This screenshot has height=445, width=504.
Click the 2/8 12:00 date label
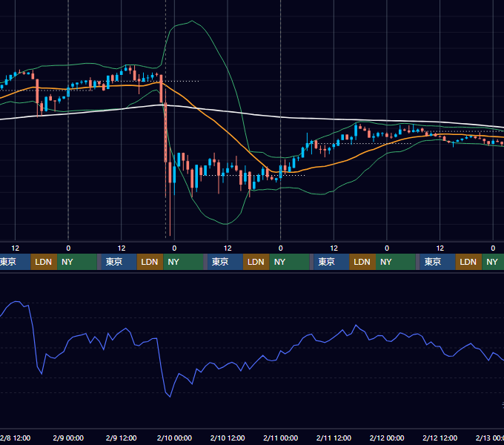15,438
